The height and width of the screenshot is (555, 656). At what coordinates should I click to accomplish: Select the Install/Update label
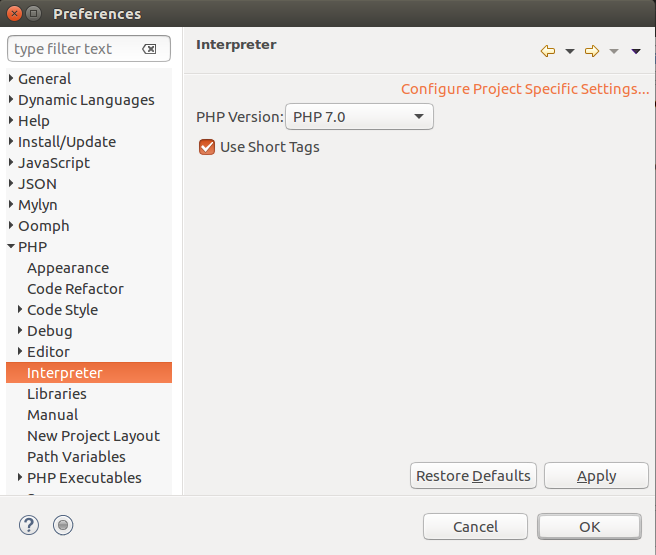click(67, 142)
